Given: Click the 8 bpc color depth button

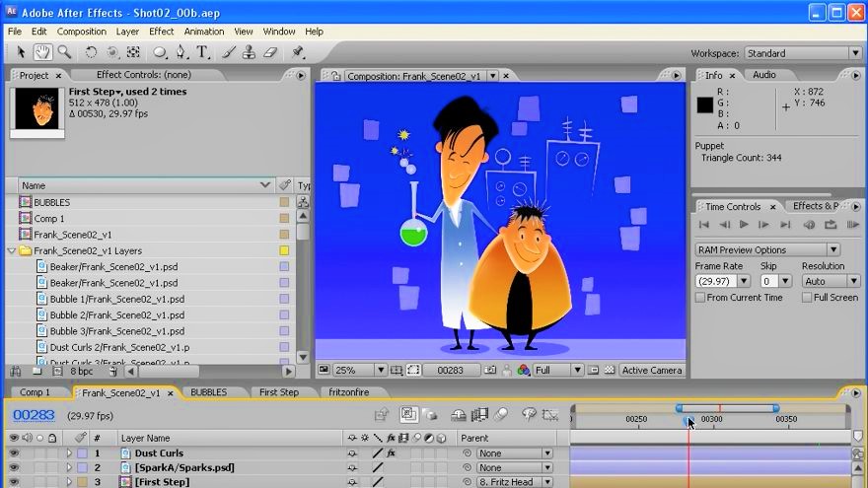Looking at the screenshot, I should pos(82,372).
